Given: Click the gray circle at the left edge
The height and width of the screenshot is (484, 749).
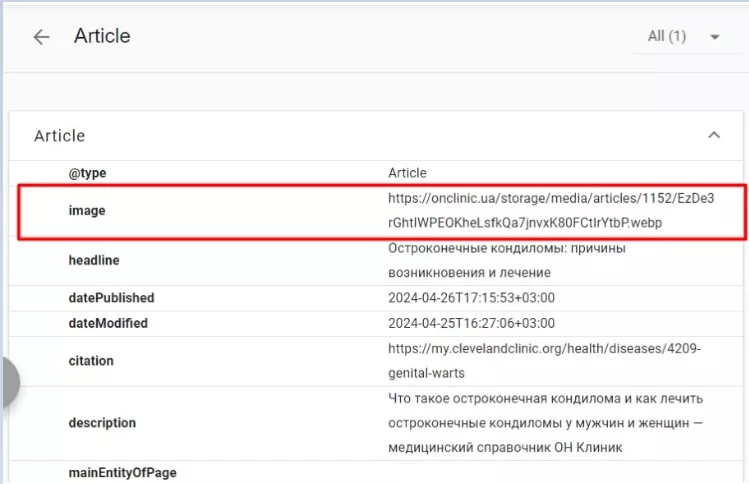Looking at the screenshot, I should pyautogui.click(x=8, y=382).
